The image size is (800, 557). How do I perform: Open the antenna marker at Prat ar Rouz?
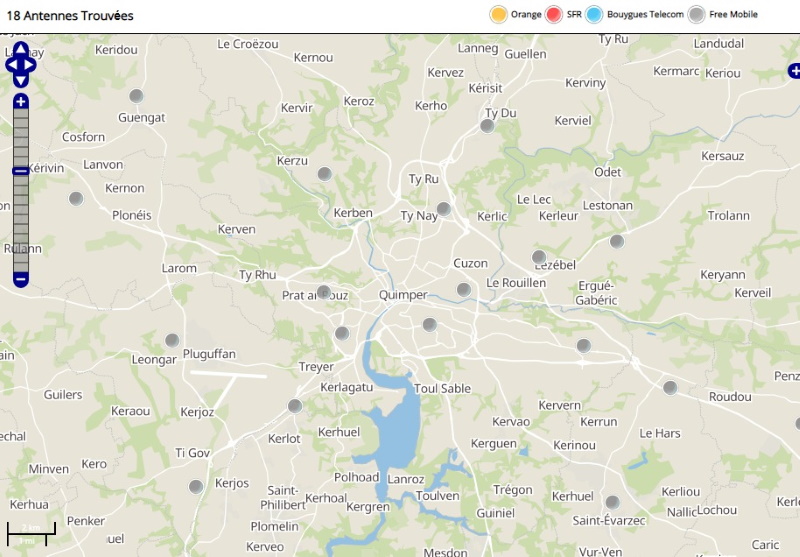pos(324,292)
